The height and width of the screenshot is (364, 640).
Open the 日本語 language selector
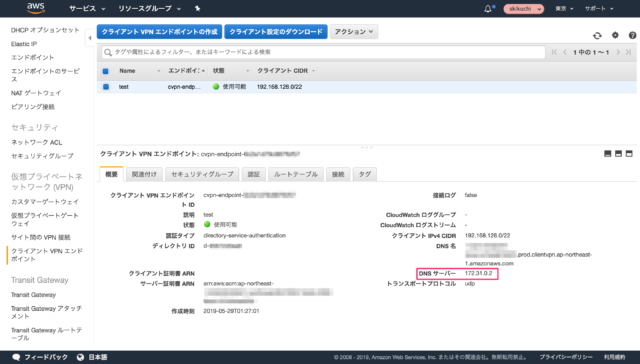[x=98, y=357]
